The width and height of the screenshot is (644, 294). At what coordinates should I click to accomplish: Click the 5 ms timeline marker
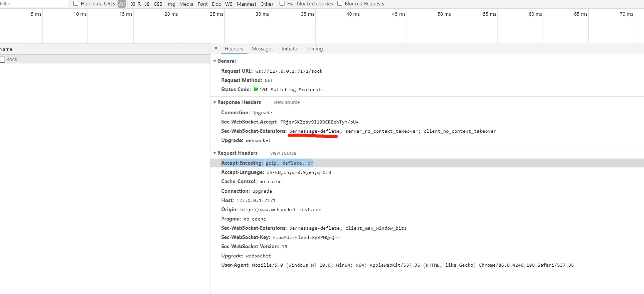click(36, 14)
